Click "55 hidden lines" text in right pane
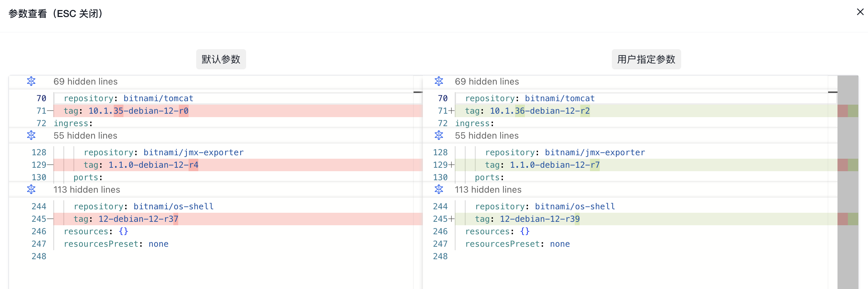The image size is (868, 289). 487,135
